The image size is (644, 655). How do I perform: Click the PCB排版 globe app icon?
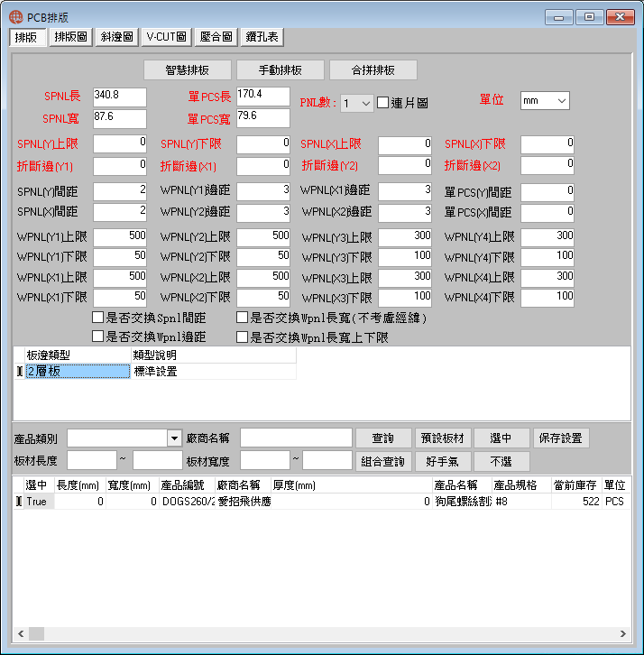coord(16,17)
